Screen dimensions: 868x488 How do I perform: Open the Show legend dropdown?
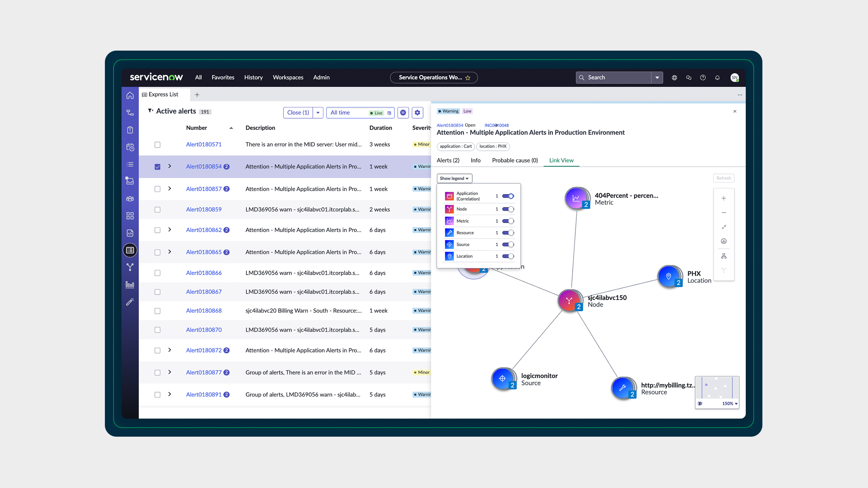click(x=454, y=178)
